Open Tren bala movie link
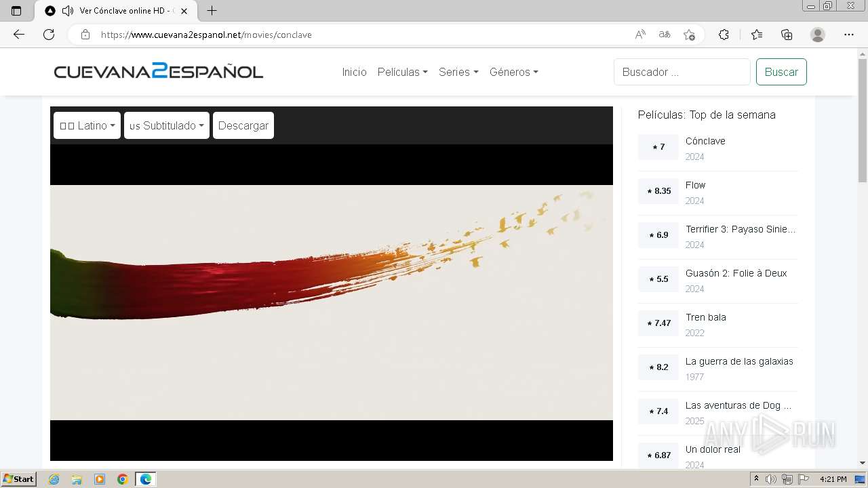The image size is (868, 488). 705,317
